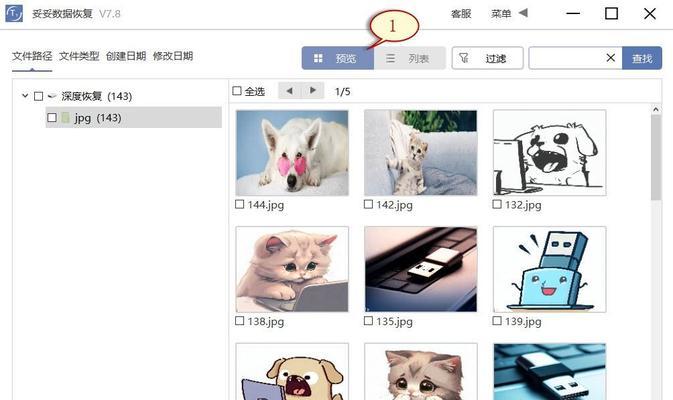Click the scrollbar up arrow

pyautogui.click(x=656, y=110)
